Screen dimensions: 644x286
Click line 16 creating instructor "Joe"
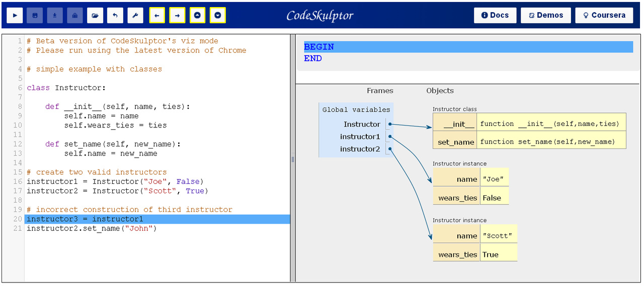[115, 181]
